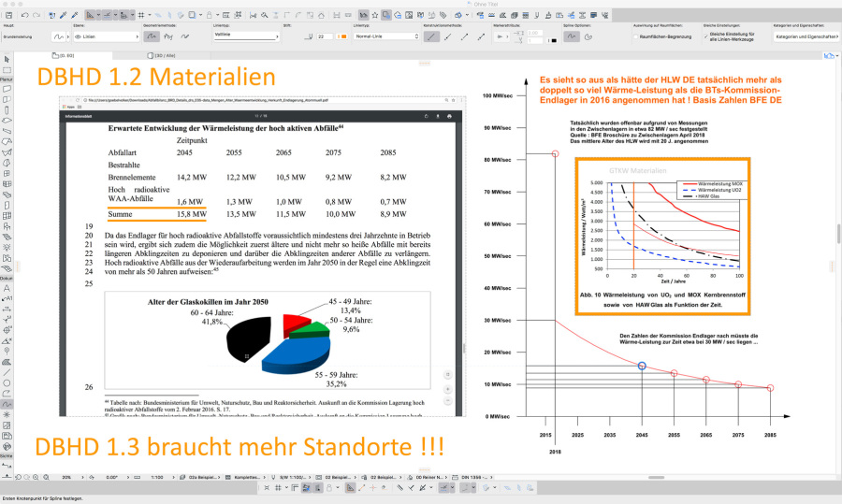This screenshot has width=842, height=504.
Task: Click the 1:100 scale button in status bar
Action: (x=158, y=476)
